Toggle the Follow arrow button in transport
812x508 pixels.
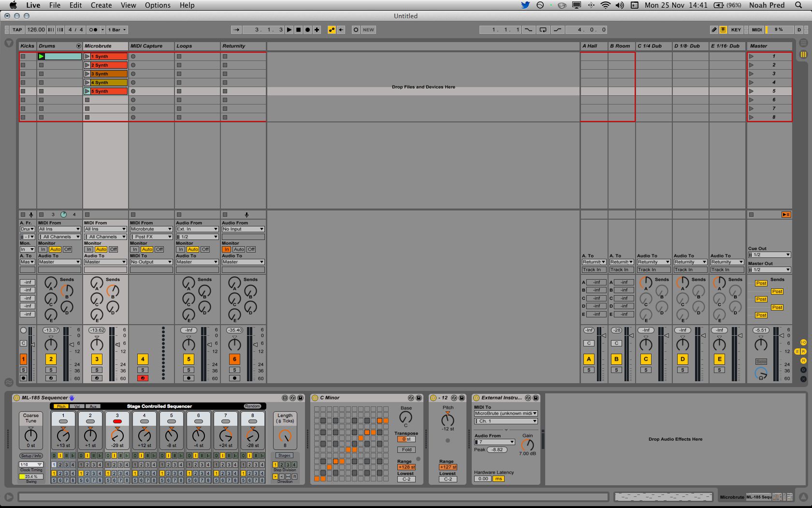(236, 30)
